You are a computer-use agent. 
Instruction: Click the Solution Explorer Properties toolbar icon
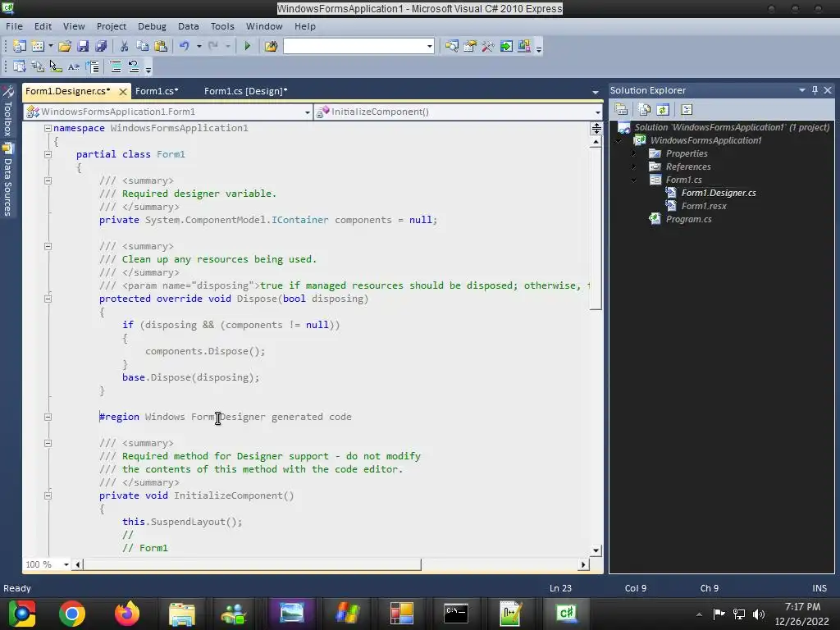622,109
